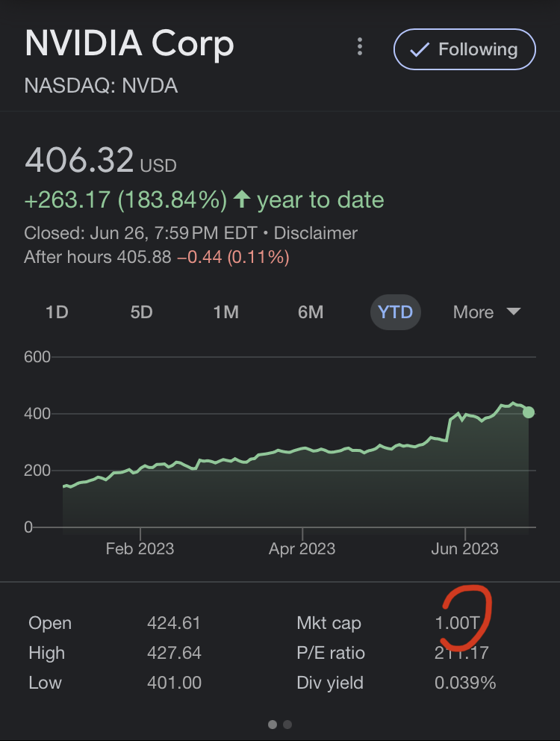Select the YTD range tab
The image size is (560, 741).
coord(396,312)
